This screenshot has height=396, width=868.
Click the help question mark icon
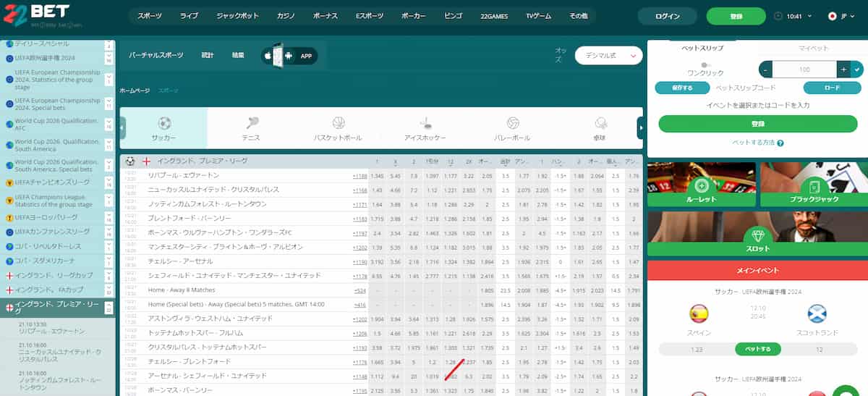coord(780,143)
